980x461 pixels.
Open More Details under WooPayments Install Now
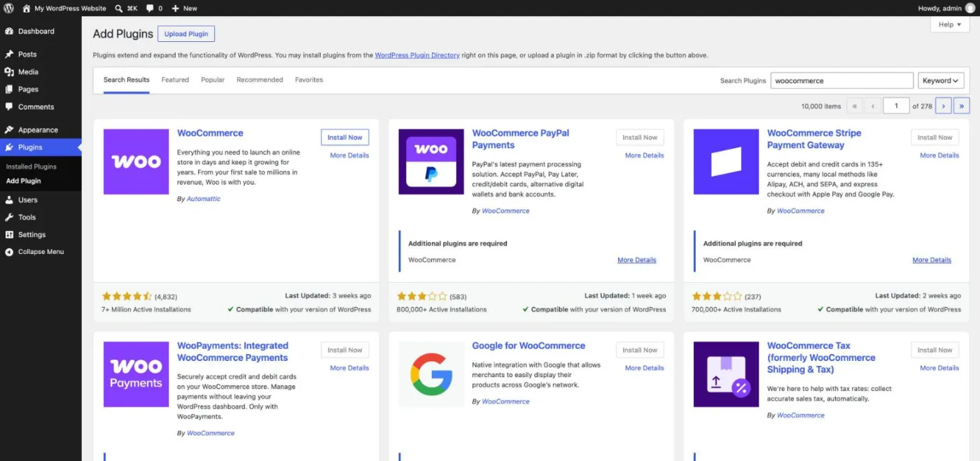[349, 368]
